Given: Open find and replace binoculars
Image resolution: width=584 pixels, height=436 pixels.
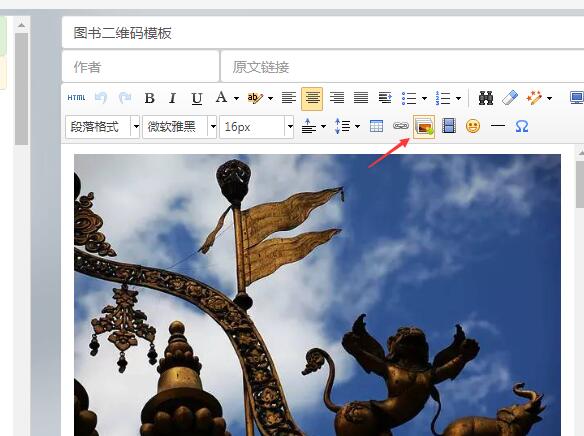Looking at the screenshot, I should (486, 98).
